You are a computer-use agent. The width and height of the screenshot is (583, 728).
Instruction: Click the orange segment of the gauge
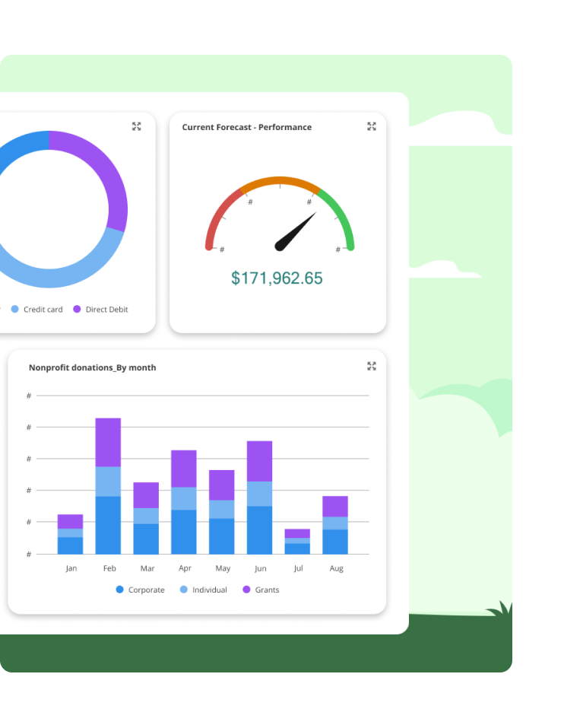point(280,180)
